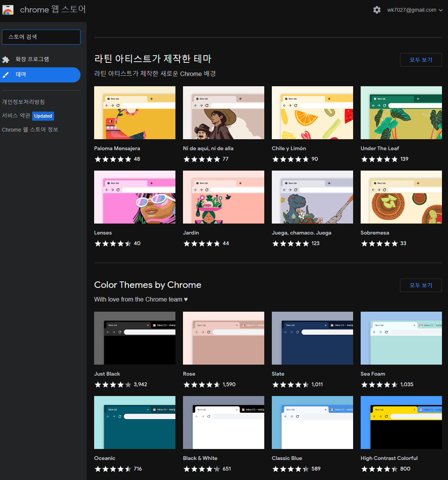Click Lenses title text
The width and height of the screenshot is (448, 480).
[103, 233]
